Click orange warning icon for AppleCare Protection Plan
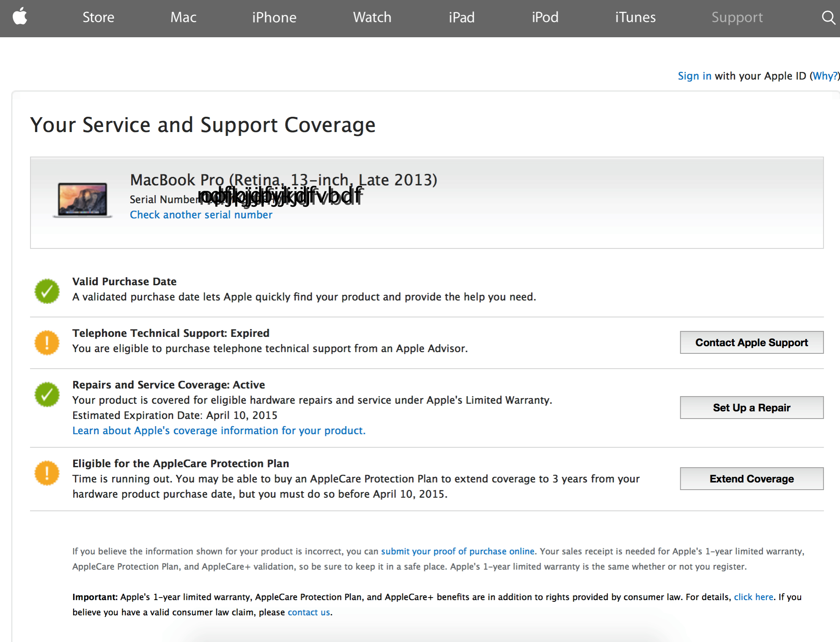This screenshot has height=642, width=840. [47, 473]
